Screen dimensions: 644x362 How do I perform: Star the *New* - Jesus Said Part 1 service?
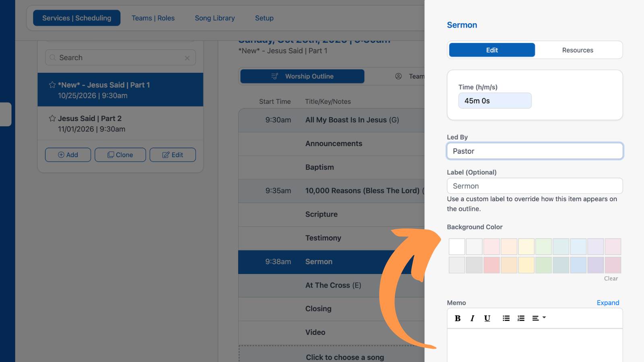(52, 85)
